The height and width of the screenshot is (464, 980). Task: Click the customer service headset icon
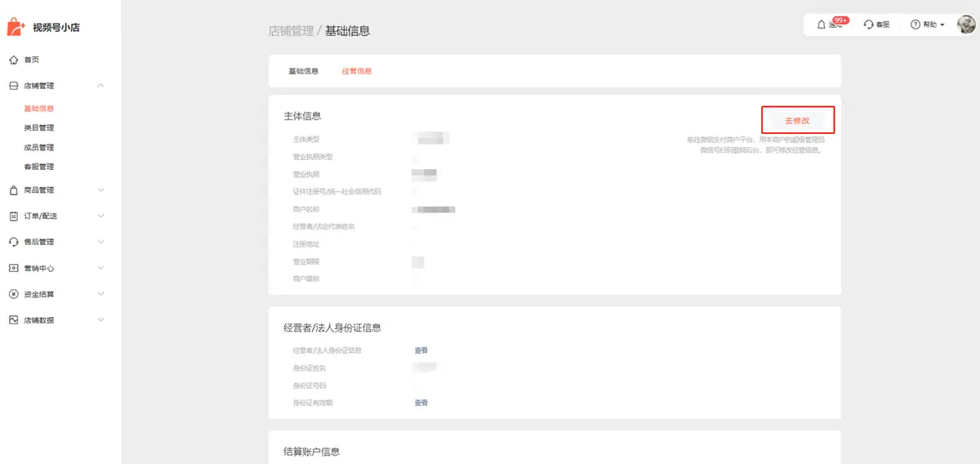869,25
